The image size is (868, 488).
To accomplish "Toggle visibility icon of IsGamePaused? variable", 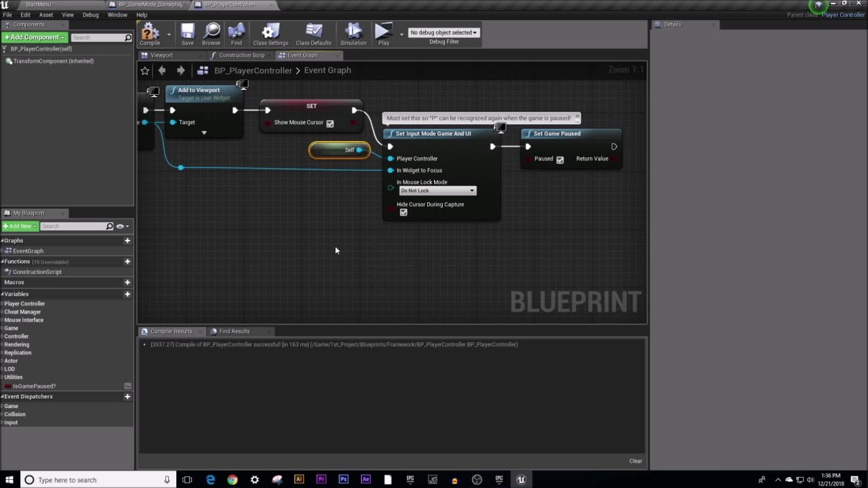I will [x=127, y=386].
